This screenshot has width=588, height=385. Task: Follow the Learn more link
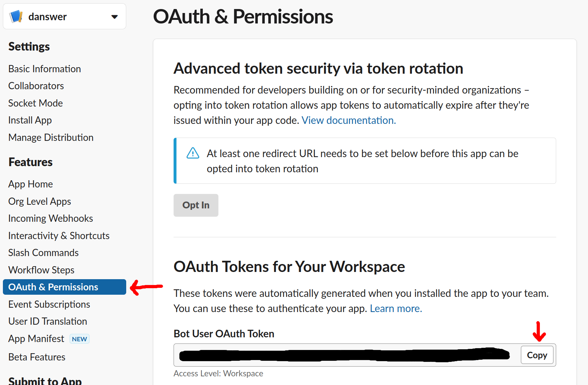point(395,308)
